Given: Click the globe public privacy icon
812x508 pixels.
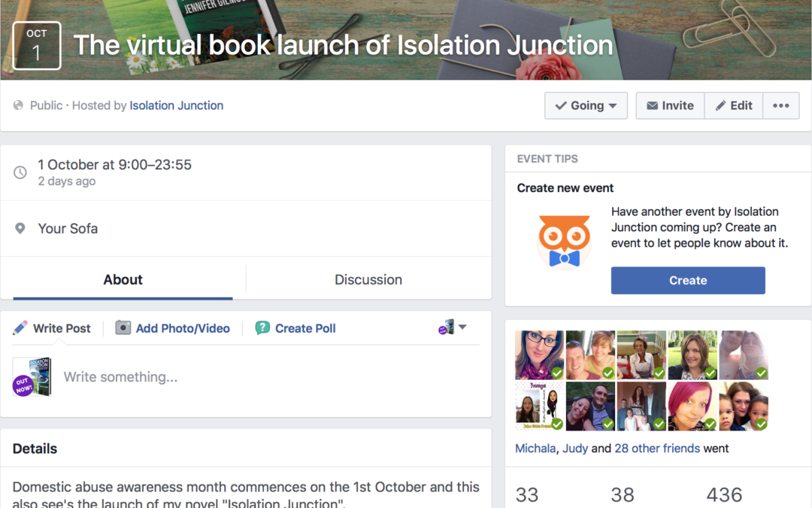Looking at the screenshot, I should pyautogui.click(x=18, y=105).
